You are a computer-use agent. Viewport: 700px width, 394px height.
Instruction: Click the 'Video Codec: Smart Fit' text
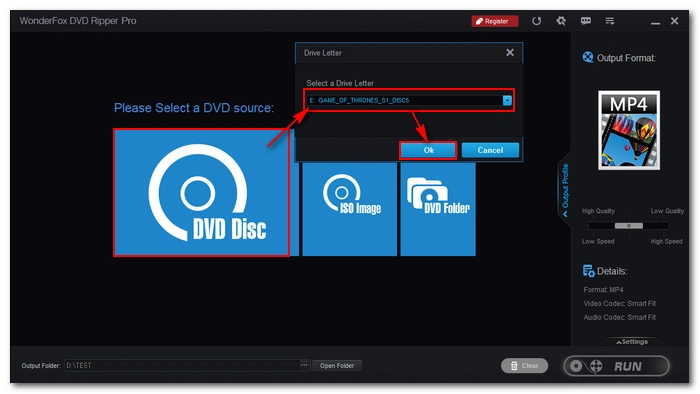(x=620, y=303)
